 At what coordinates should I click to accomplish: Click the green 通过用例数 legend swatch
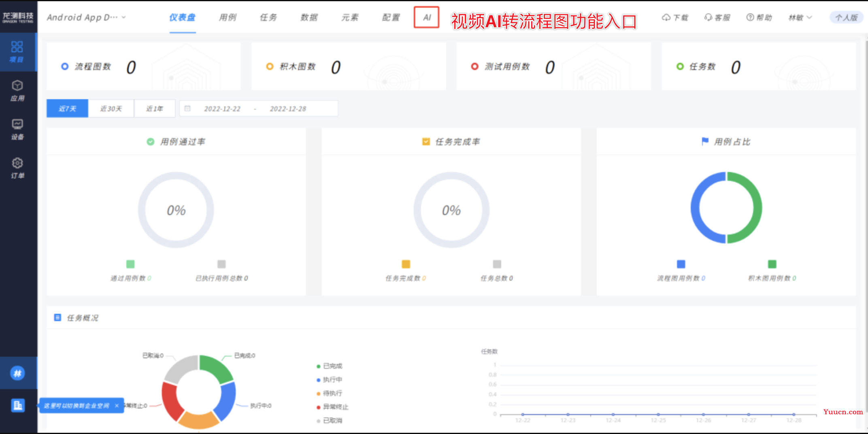(x=130, y=264)
